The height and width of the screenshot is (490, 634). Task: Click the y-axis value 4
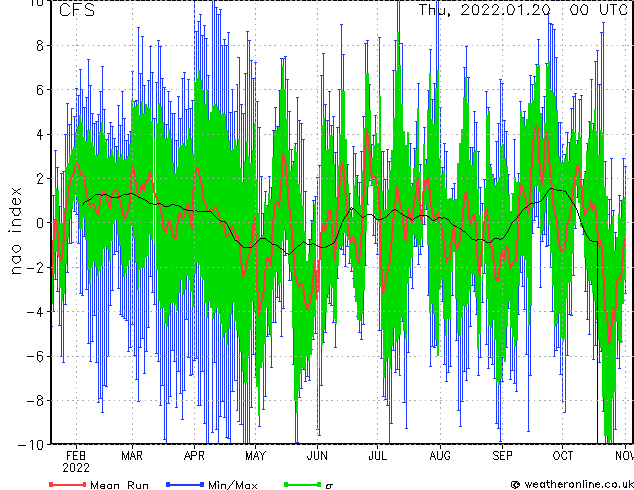pyautogui.click(x=39, y=134)
